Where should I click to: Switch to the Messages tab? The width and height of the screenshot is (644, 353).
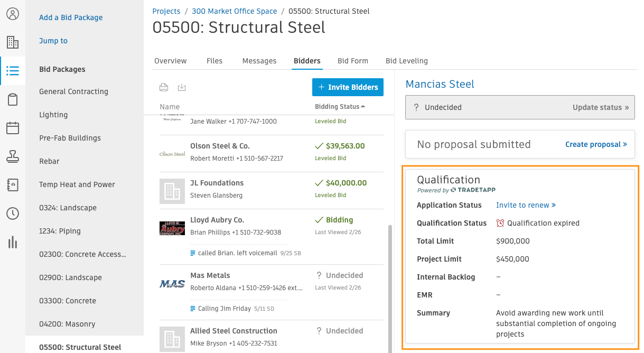click(x=259, y=61)
